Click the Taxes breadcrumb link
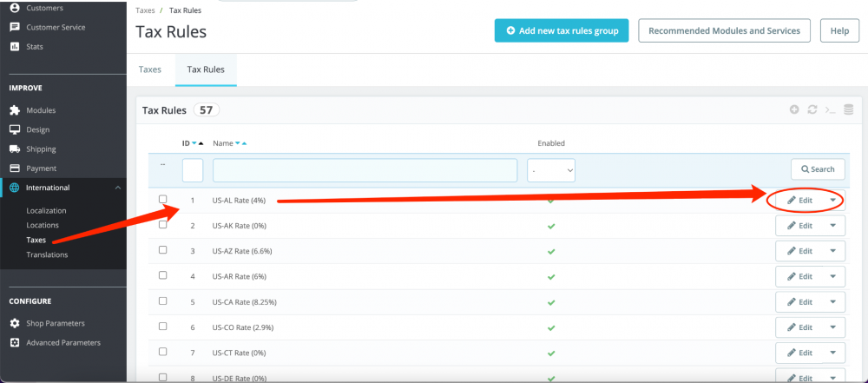Image resolution: width=868 pixels, height=383 pixels. (x=145, y=10)
